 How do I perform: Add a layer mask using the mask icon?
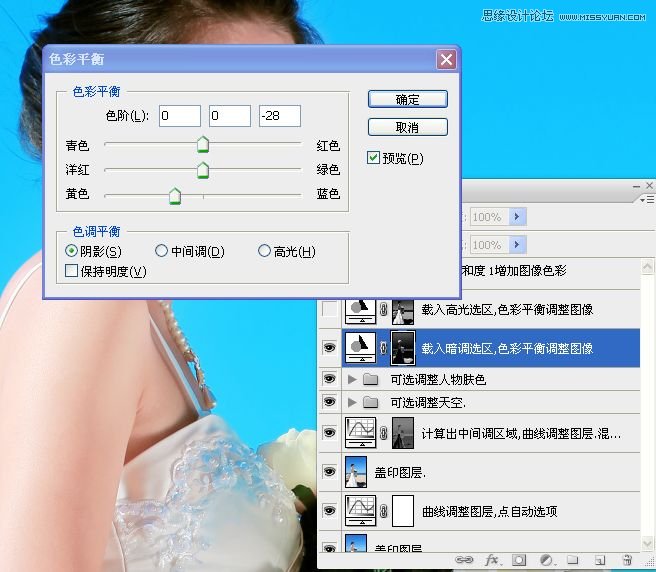519,560
